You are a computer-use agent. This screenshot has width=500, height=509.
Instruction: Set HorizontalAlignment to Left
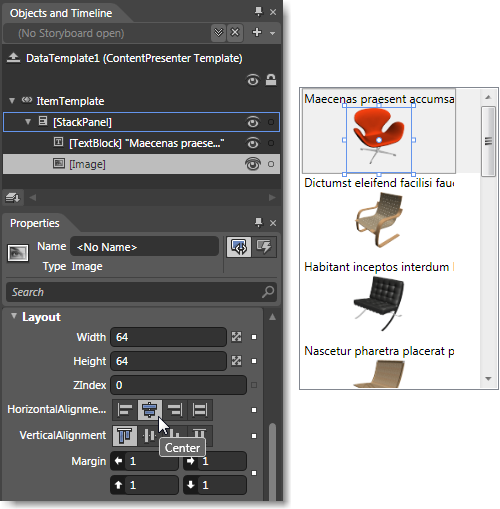click(125, 410)
